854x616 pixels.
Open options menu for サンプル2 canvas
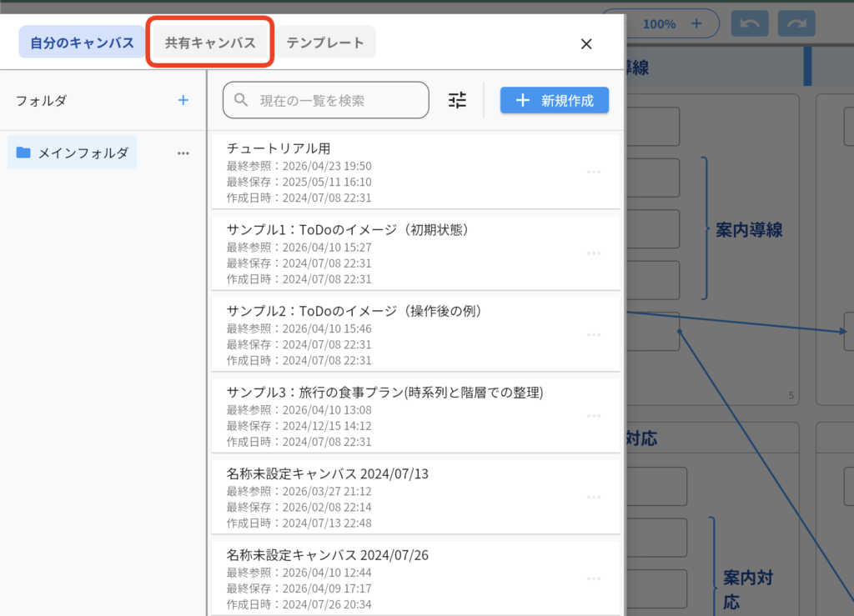pyautogui.click(x=594, y=334)
